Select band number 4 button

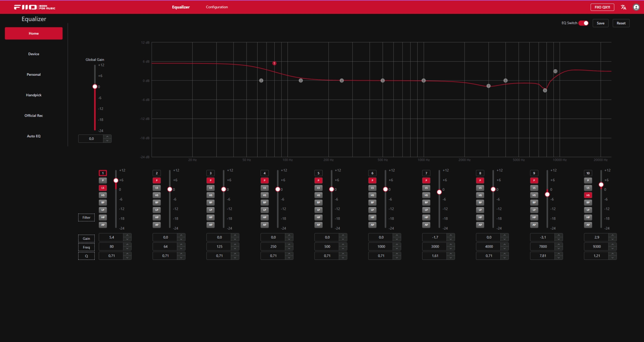(x=265, y=173)
